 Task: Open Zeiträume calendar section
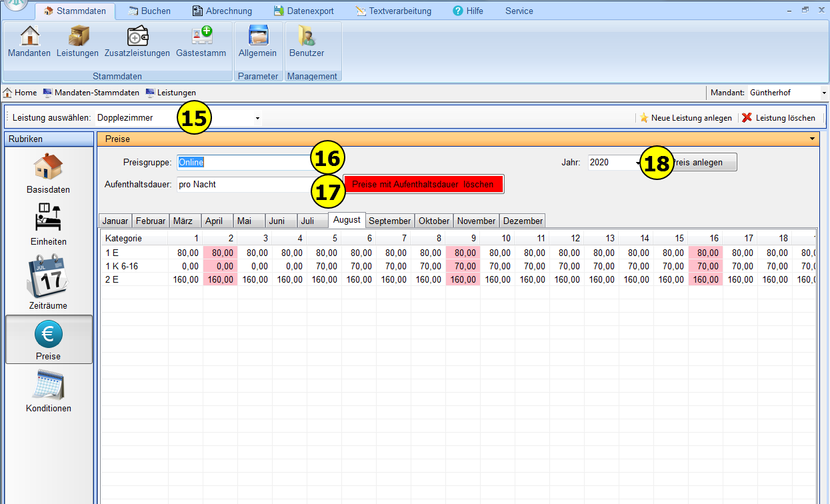[49, 283]
